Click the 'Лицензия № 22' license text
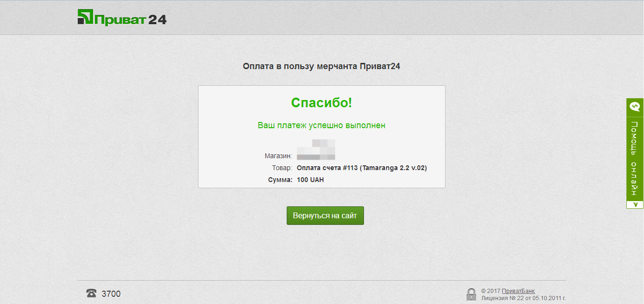This screenshot has width=644, height=304. click(x=523, y=298)
